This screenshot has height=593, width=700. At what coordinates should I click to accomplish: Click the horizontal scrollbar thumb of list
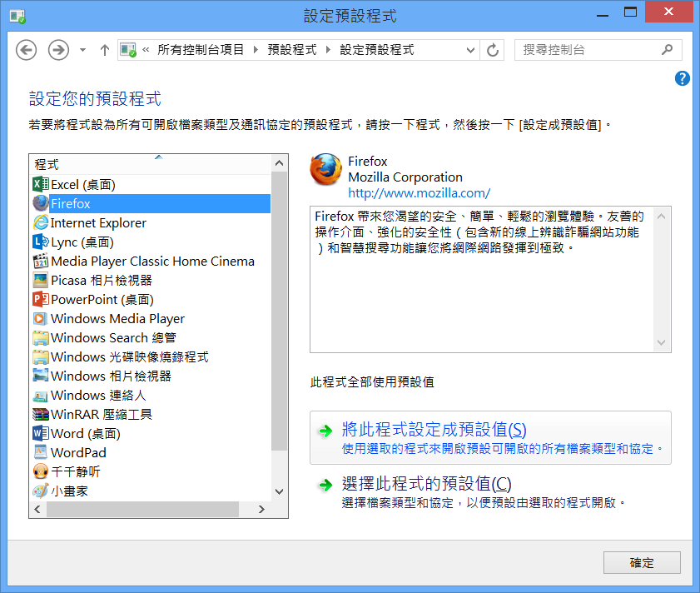pos(142,509)
